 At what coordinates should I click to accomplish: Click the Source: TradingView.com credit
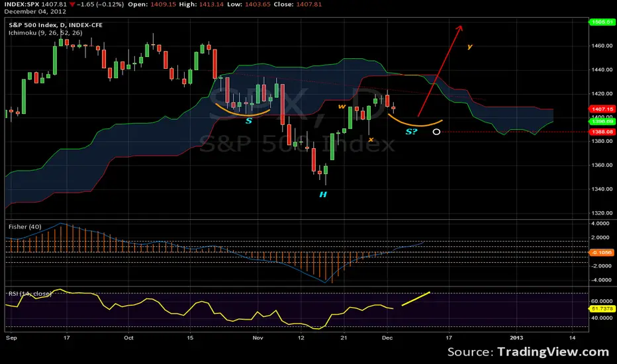point(528,351)
